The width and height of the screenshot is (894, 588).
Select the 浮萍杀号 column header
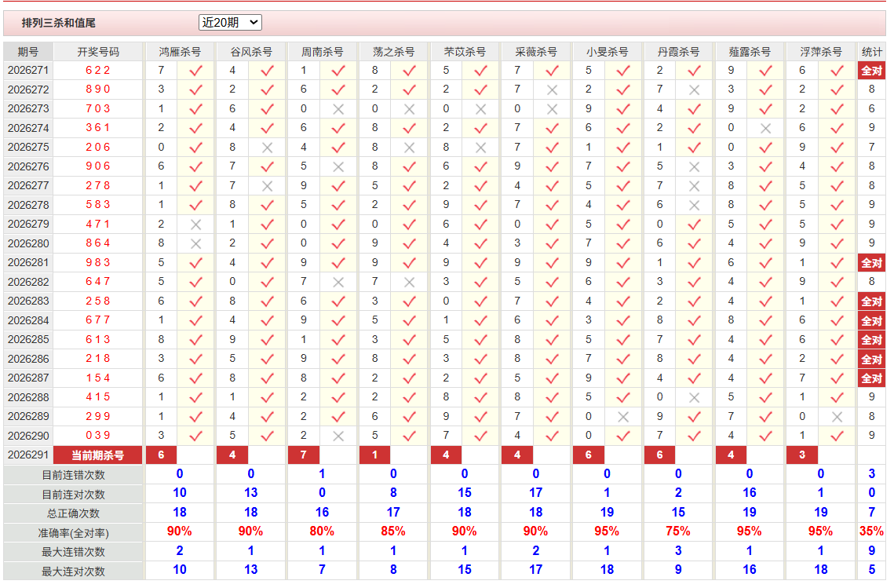821,52
